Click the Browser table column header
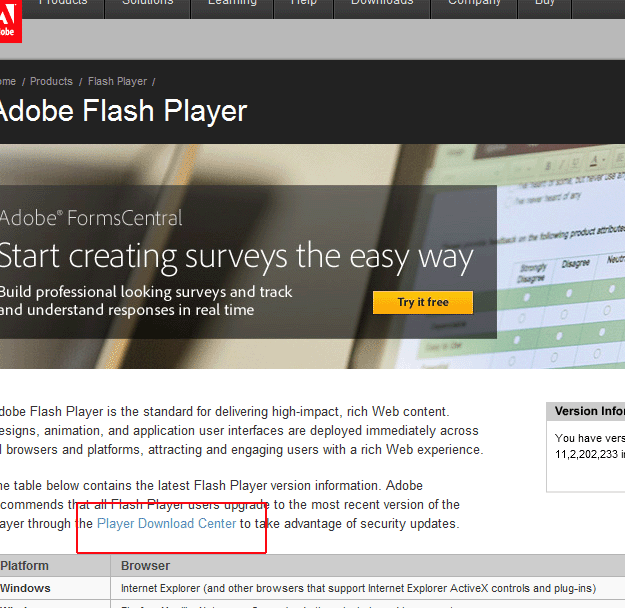 point(145,566)
